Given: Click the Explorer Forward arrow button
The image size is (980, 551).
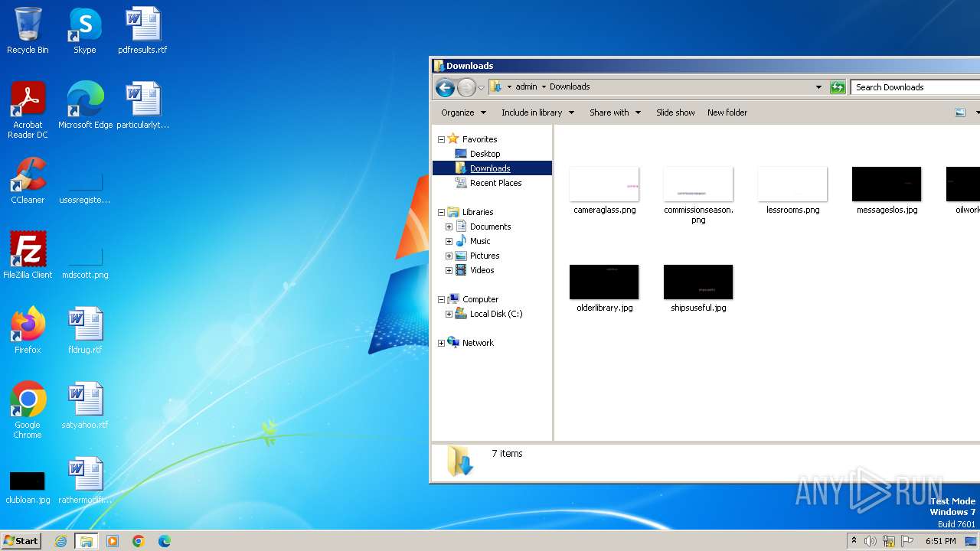Looking at the screenshot, I should [466, 87].
